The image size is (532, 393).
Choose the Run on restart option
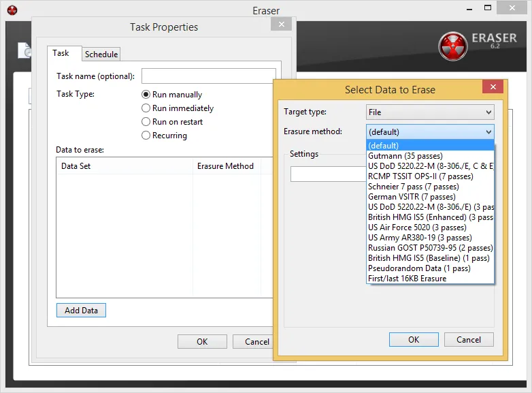click(146, 122)
